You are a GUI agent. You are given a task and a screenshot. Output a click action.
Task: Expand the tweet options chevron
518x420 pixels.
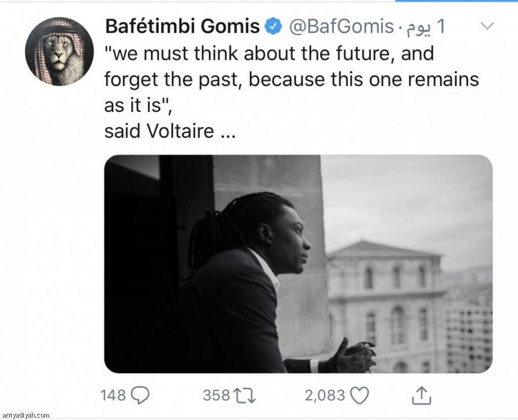(487, 26)
